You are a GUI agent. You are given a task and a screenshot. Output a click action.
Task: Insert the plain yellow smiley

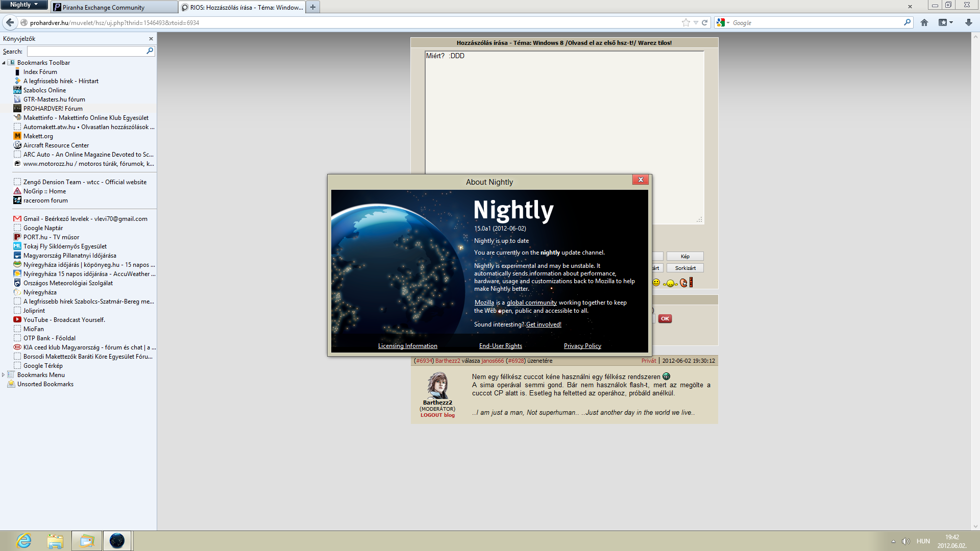pyautogui.click(x=656, y=283)
